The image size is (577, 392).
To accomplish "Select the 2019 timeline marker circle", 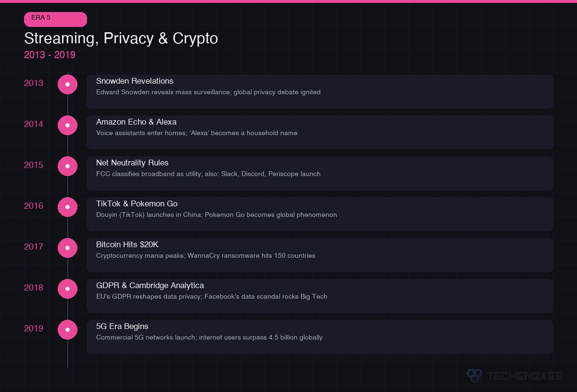I will click(67, 329).
